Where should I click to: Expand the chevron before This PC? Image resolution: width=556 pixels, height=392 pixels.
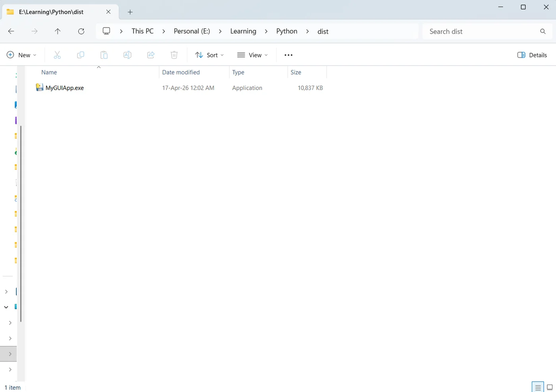[x=121, y=31]
